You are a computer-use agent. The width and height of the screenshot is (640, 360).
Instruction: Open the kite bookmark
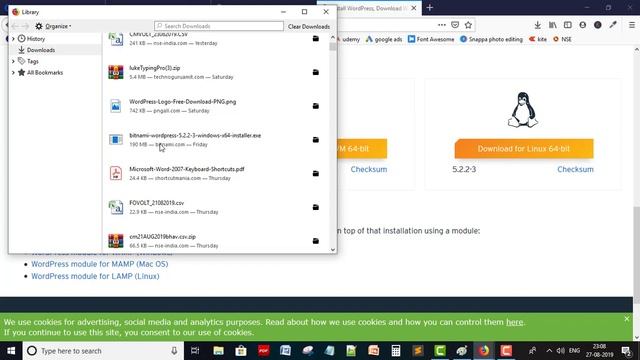click(538, 39)
